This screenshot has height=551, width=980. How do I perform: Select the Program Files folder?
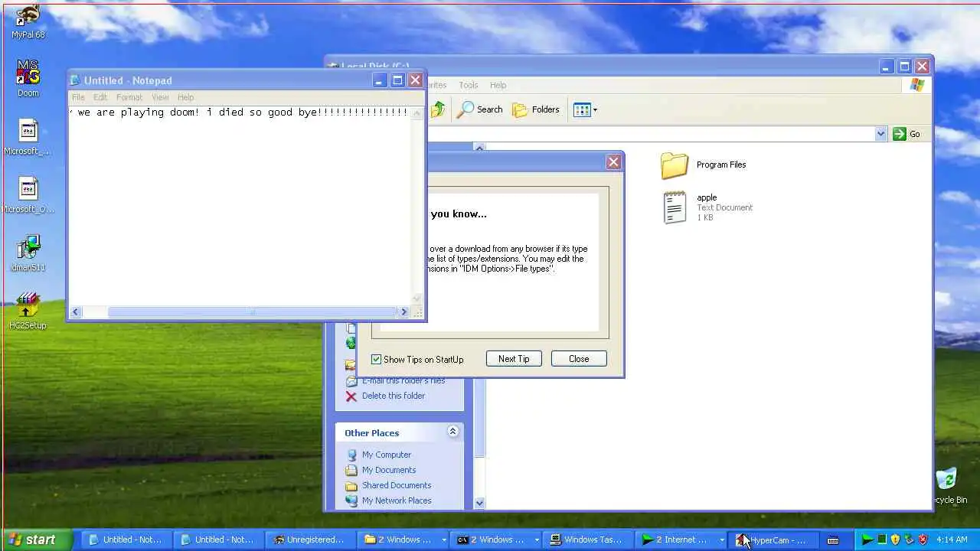pyautogui.click(x=703, y=165)
